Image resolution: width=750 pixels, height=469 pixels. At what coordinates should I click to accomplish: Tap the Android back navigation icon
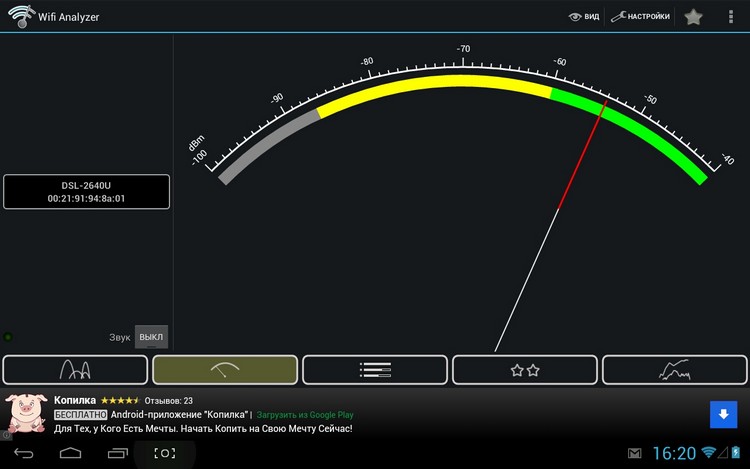[x=23, y=453]
